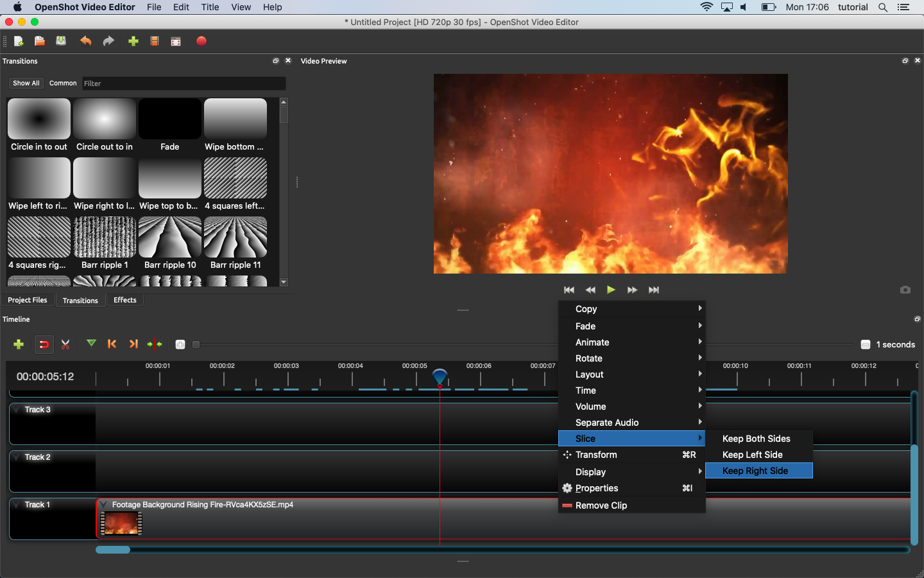Switch to the Effects tab

tap(125, 300)
